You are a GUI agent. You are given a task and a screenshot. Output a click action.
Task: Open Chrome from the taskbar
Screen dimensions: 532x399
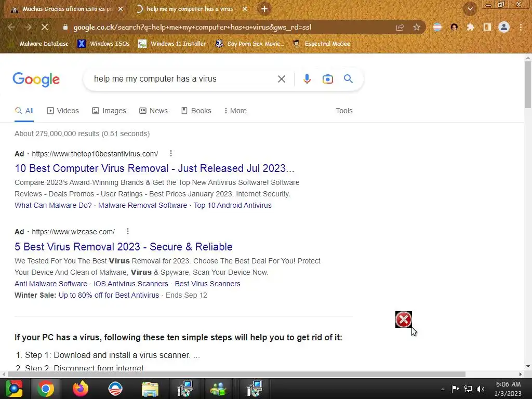point(46,389)
